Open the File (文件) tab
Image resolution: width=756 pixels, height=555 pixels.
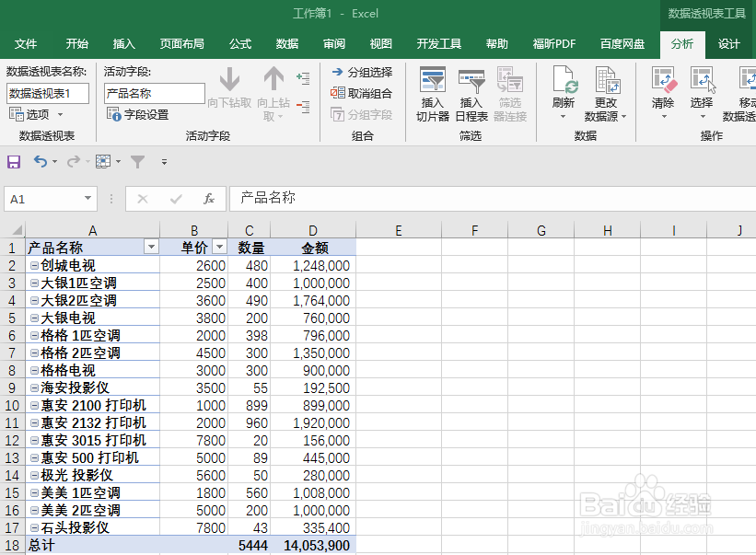[x=26, y=44]
